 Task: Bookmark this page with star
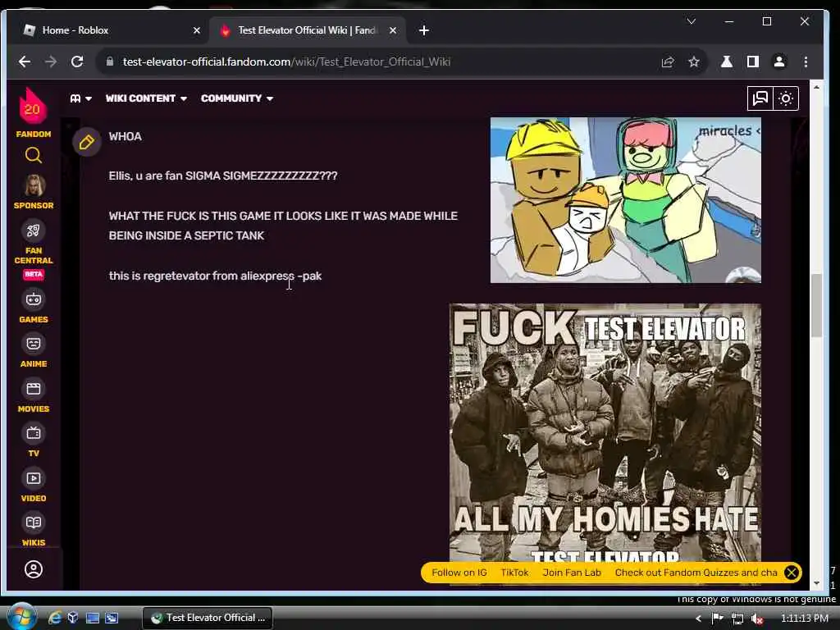pos(694,62)
